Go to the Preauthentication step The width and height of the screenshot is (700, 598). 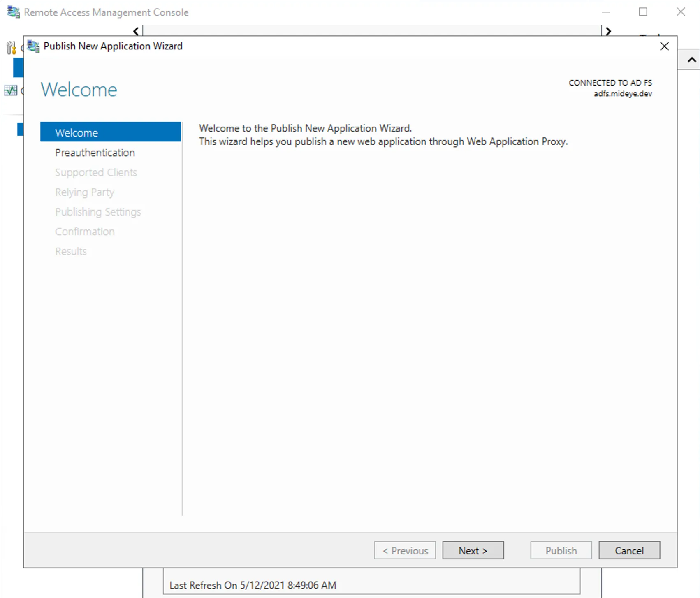[95, 153]
